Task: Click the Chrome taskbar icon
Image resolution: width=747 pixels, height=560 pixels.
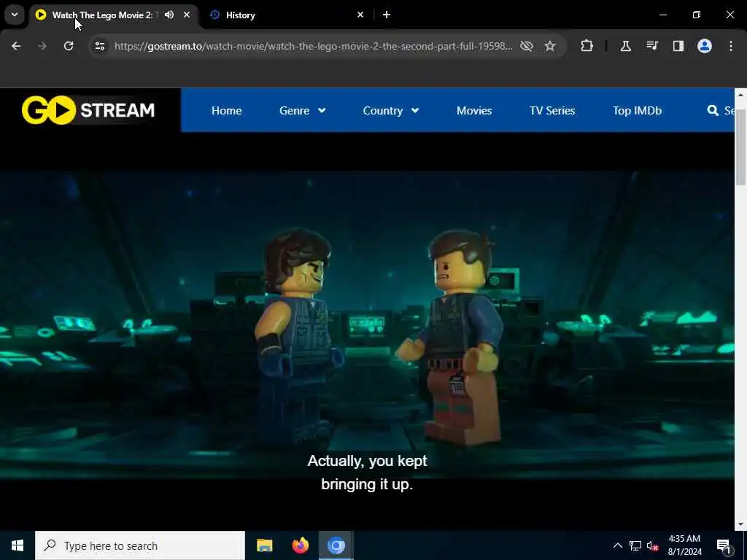Action: pyautogui.click(x=336, y=545)
